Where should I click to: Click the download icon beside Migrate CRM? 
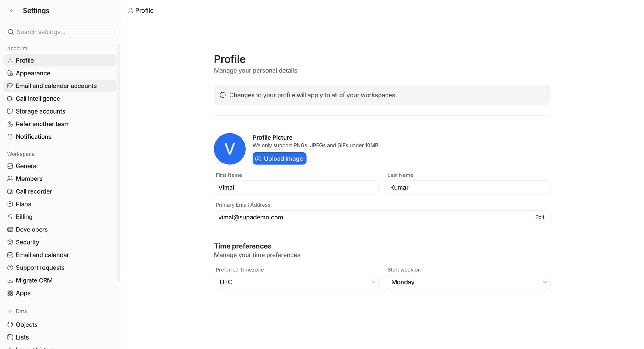coord(10,280)
